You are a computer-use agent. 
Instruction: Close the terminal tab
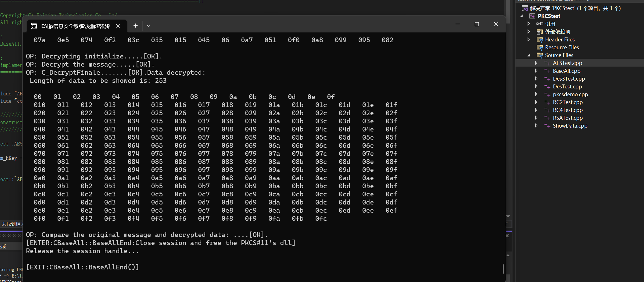118,26
